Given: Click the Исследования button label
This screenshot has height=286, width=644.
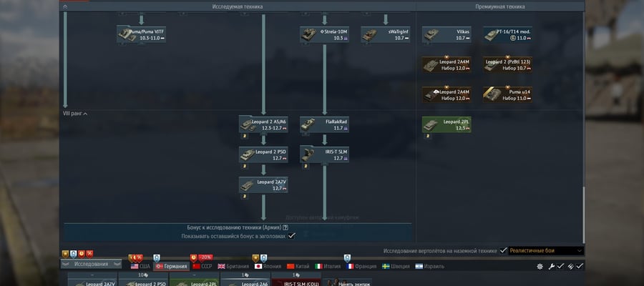Looking at the screenshot, I should [x=91, y=264].
